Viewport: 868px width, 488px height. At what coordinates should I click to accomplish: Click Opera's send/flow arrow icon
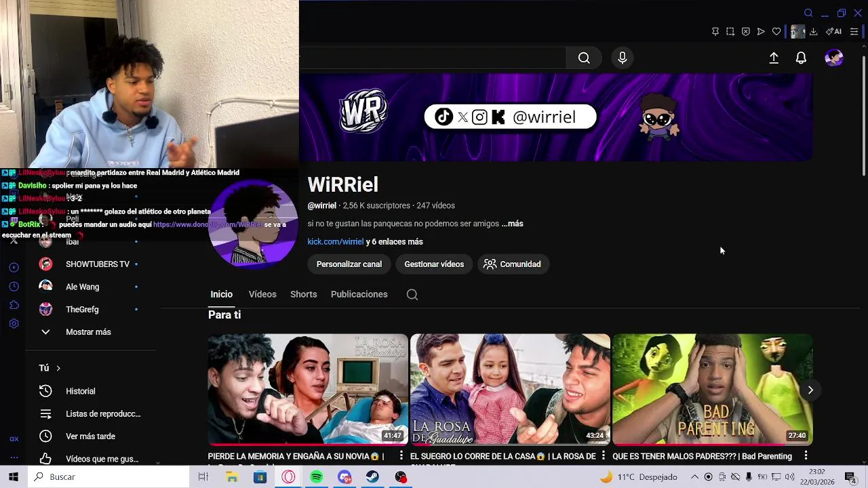click(x=761, y=32)
